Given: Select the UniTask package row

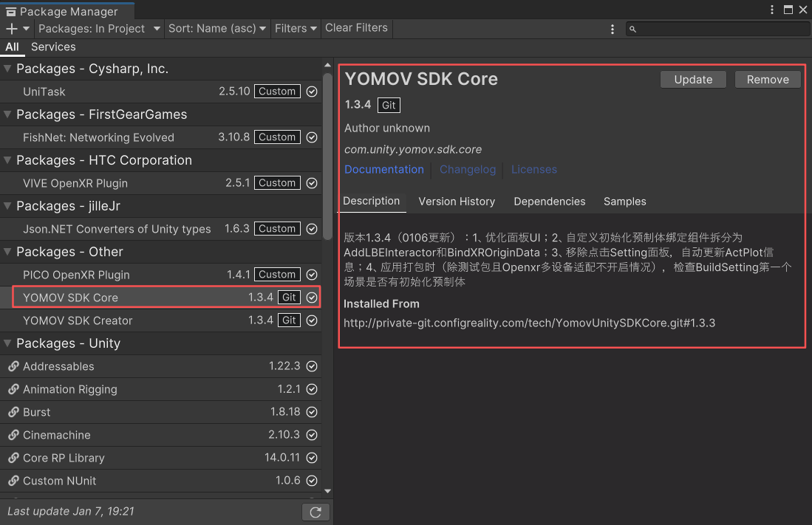Looking at the screenshot, I should pos(160,92).
